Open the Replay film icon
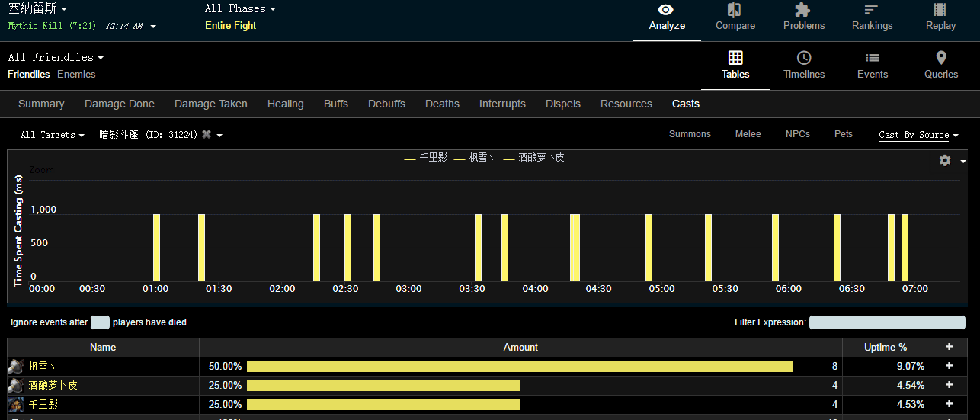 (940, 10)
